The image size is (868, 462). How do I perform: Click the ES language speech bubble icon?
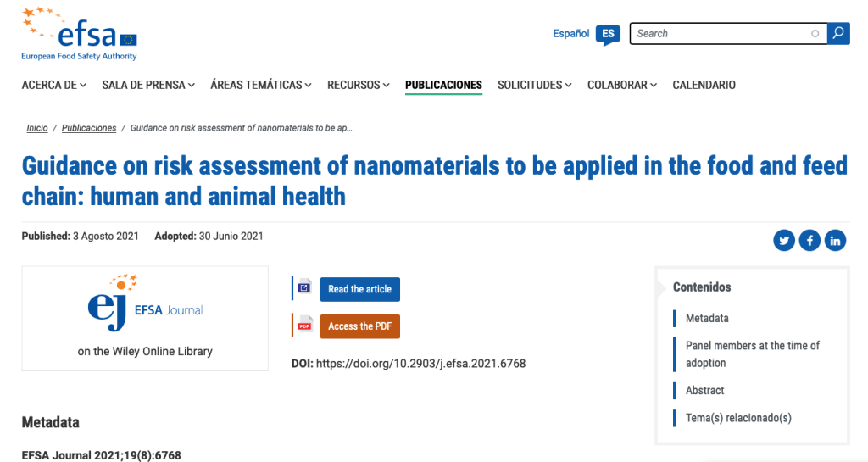(607, 34)
